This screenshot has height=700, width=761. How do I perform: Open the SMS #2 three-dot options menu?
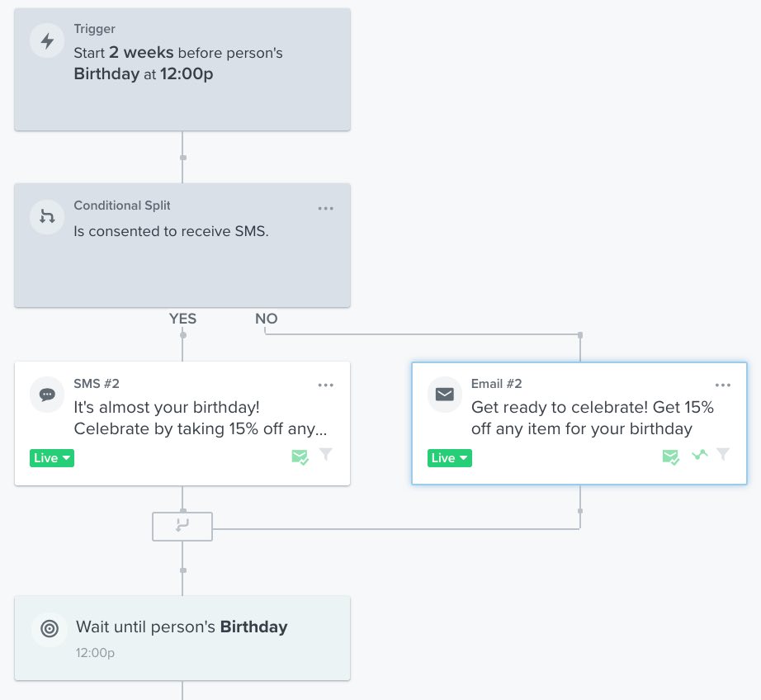point(326,385)
